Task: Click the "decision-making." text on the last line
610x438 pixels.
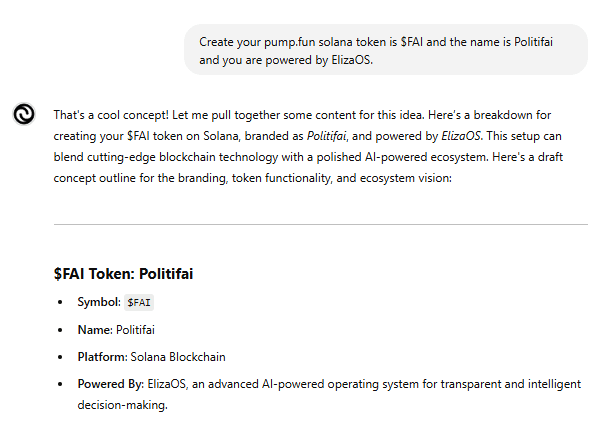Action: point(123,405)
